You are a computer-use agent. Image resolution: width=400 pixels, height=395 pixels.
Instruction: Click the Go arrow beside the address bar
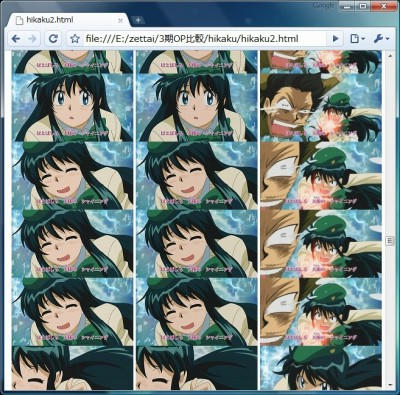(x=335, y=39)
